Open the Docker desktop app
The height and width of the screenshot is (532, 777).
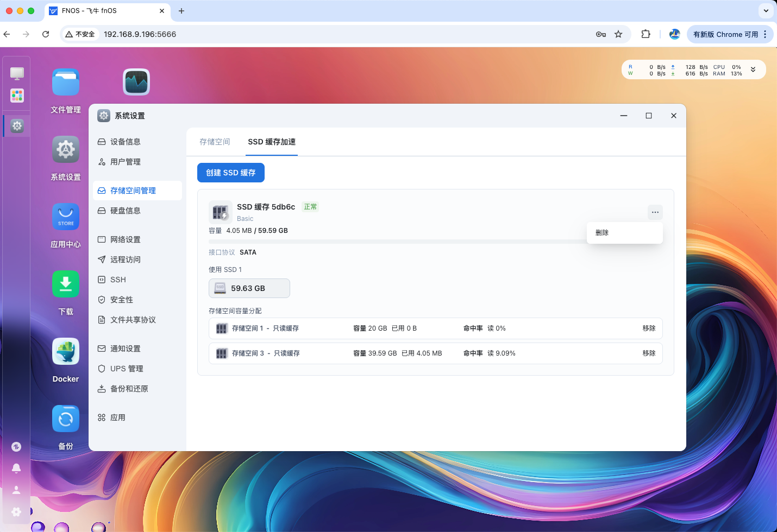[66, 351]
